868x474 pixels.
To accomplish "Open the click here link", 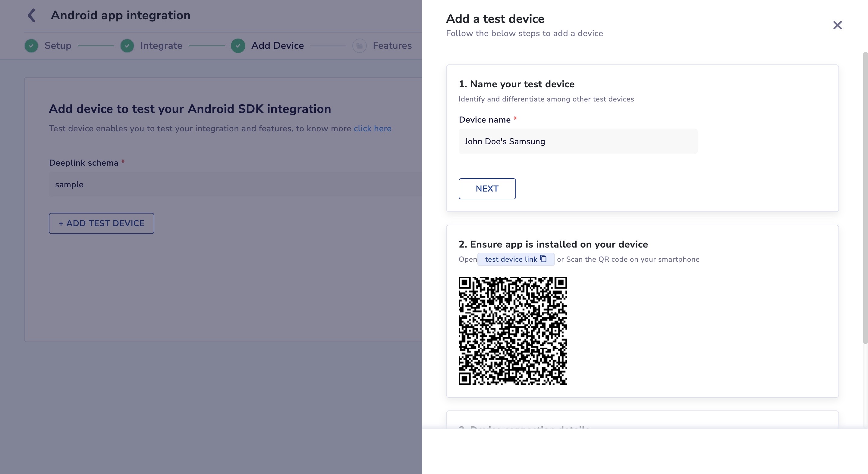I will [x=372, y=129].
